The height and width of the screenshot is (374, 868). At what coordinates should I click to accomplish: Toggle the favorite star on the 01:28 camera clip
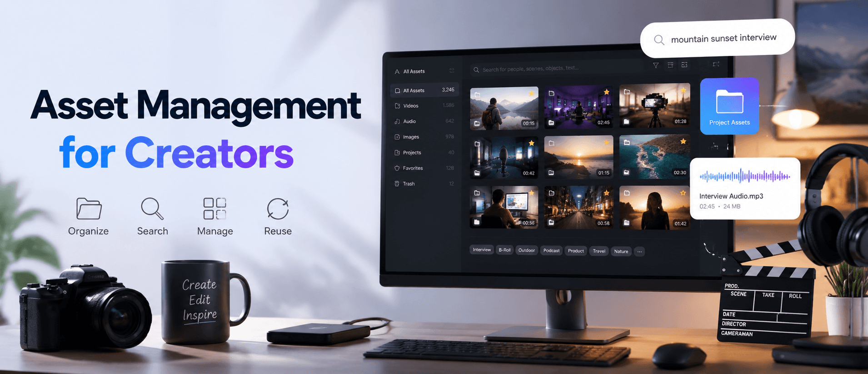coord(683,90)
